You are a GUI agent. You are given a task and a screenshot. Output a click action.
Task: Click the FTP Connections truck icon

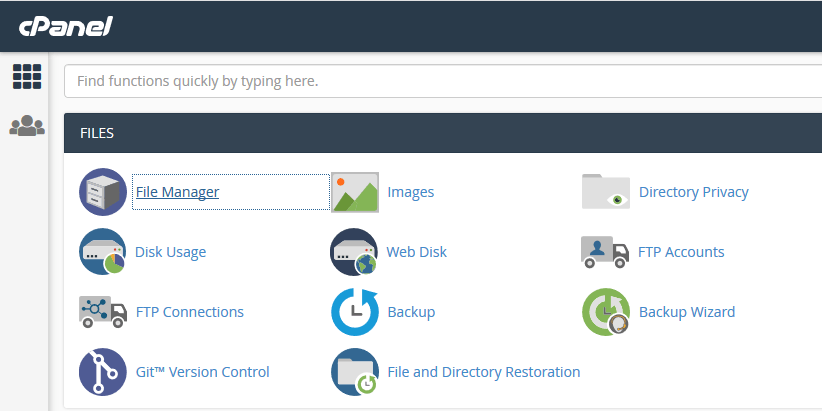pos(103,312)
